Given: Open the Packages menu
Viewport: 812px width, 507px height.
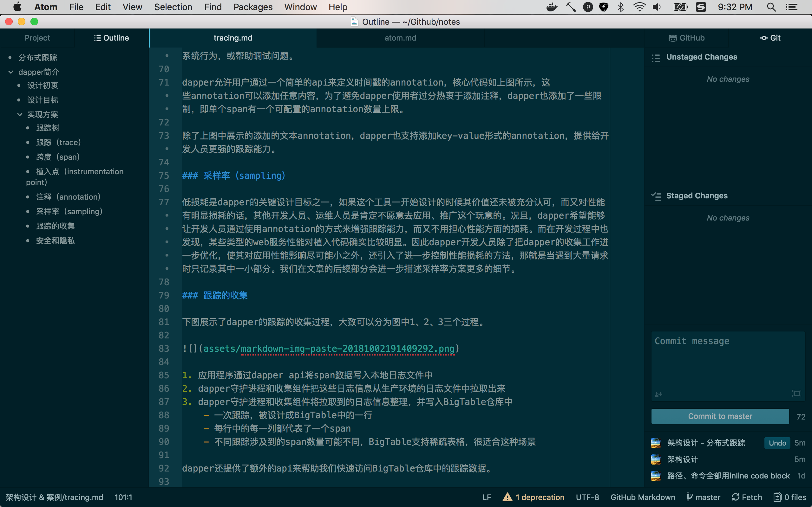Looking at the screenshot, I should point(253,7).
